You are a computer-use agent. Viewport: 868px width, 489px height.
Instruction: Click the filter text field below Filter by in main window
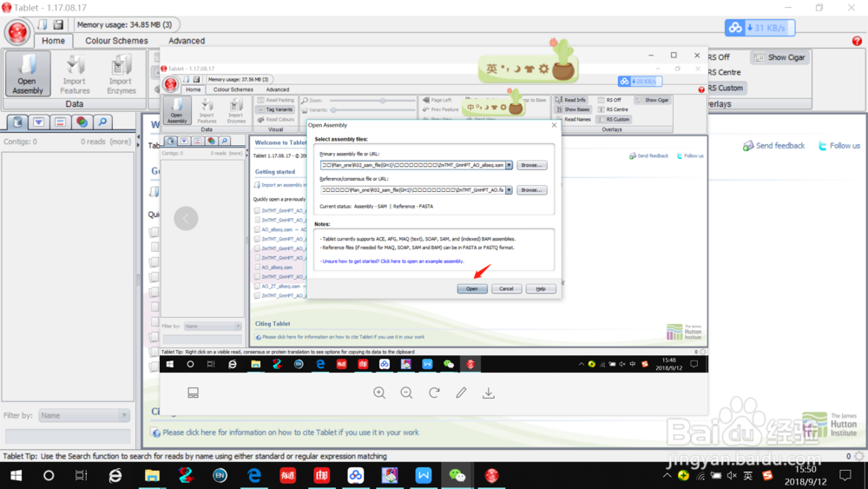tap(68, 436)
